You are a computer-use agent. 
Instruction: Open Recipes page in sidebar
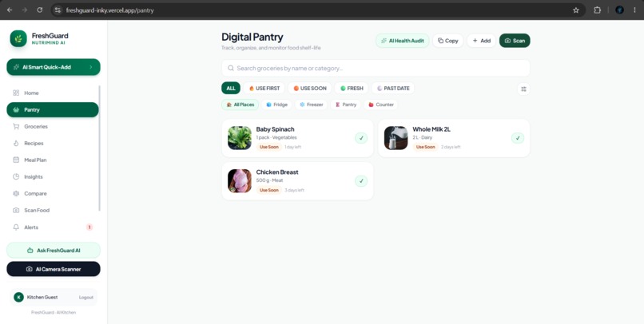pyautogui.click(x=53, y=144)
